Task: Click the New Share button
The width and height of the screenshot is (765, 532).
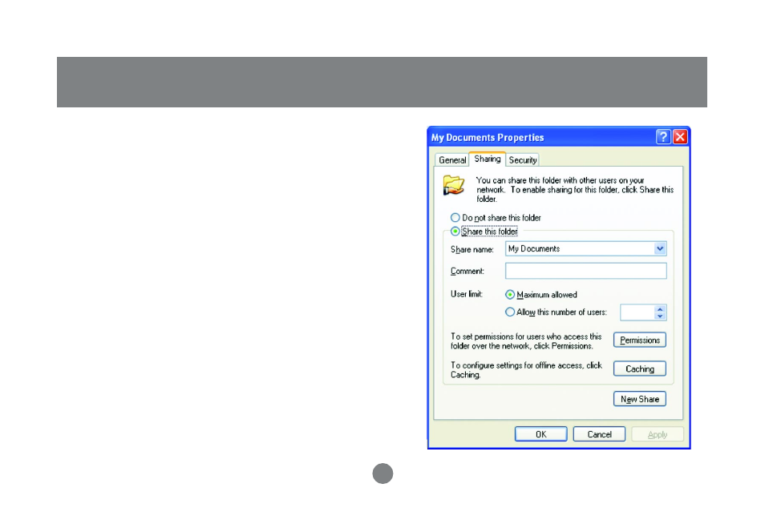Action: [640, 399]
